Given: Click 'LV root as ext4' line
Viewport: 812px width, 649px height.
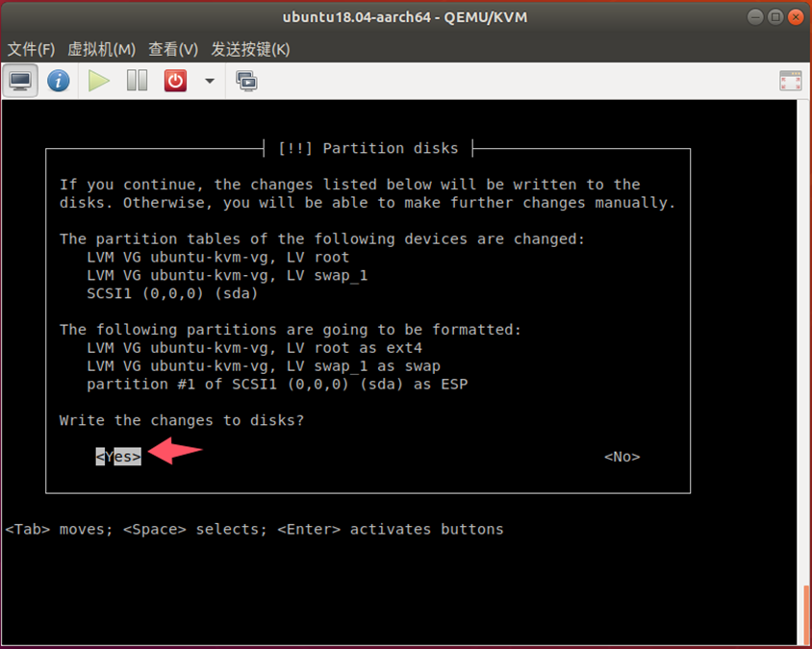Looking at the screenshot, I should click(x=254, y=348).
